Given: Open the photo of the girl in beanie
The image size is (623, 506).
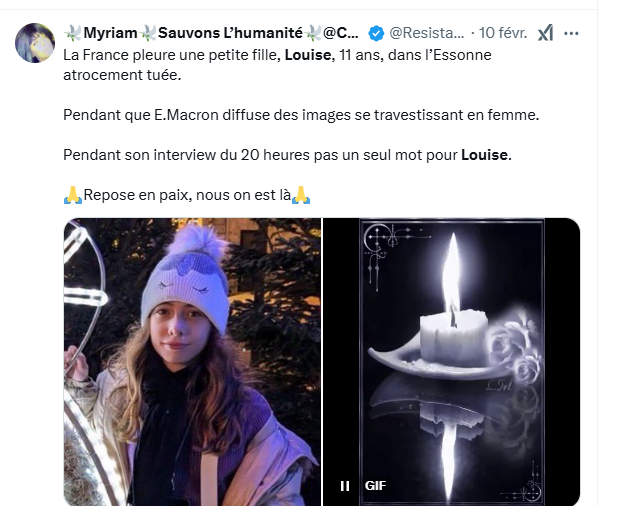Looking at the screenshot, I should [x=192, y=362].
